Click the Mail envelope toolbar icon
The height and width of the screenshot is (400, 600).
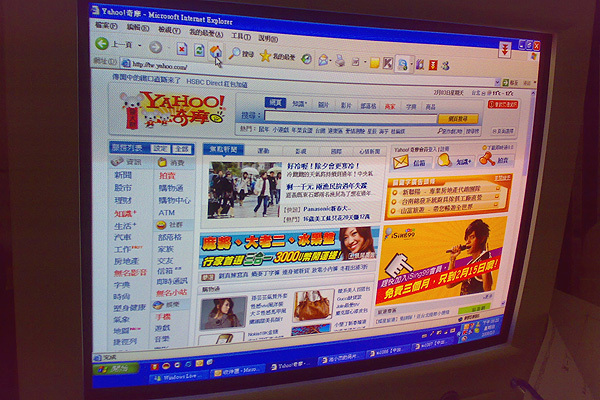click(323, 60)
